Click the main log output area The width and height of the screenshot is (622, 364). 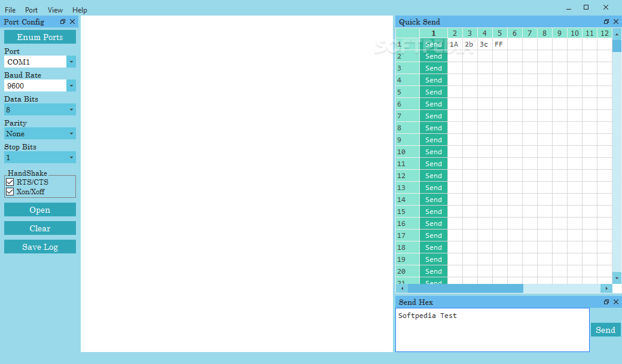pyautogui.click(x=237, y=183)
